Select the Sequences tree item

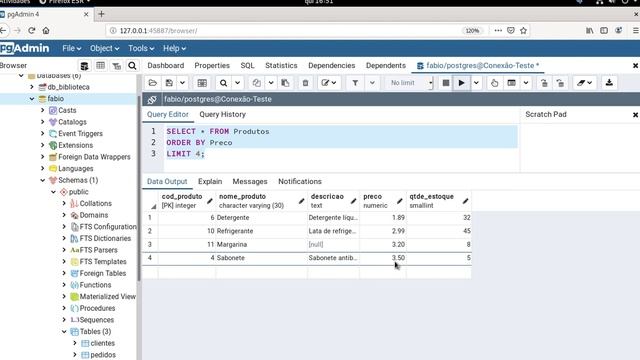click(97, 320)
